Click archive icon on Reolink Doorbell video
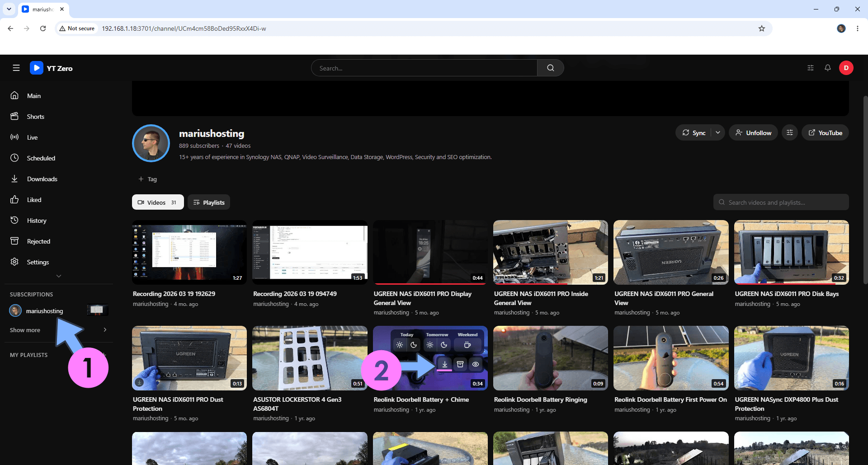 pos(460,364)
